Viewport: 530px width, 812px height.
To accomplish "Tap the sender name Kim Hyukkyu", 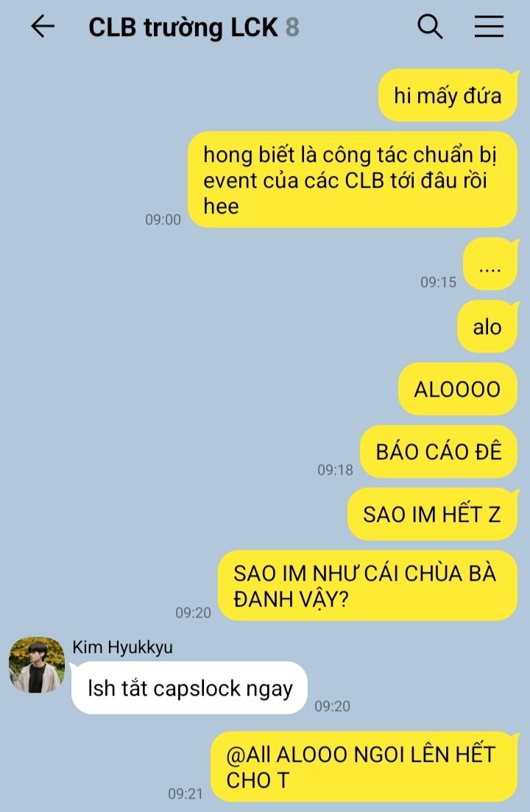I will (123, 647).
